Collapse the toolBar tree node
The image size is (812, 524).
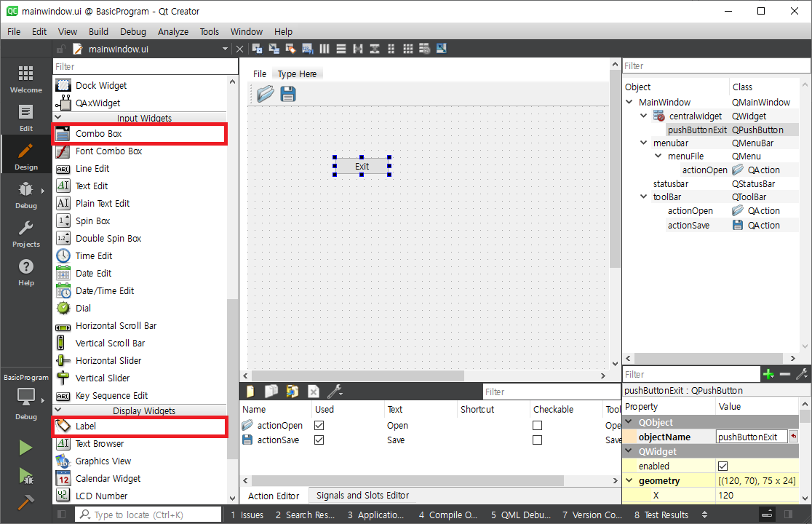(644, 196)
